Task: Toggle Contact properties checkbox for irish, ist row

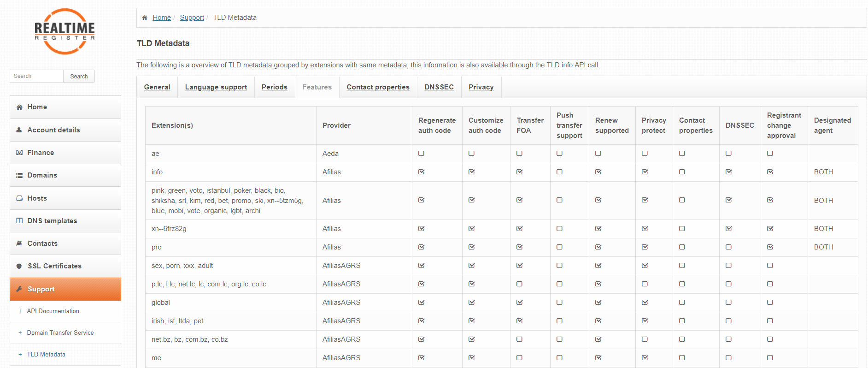Action: 682,321
